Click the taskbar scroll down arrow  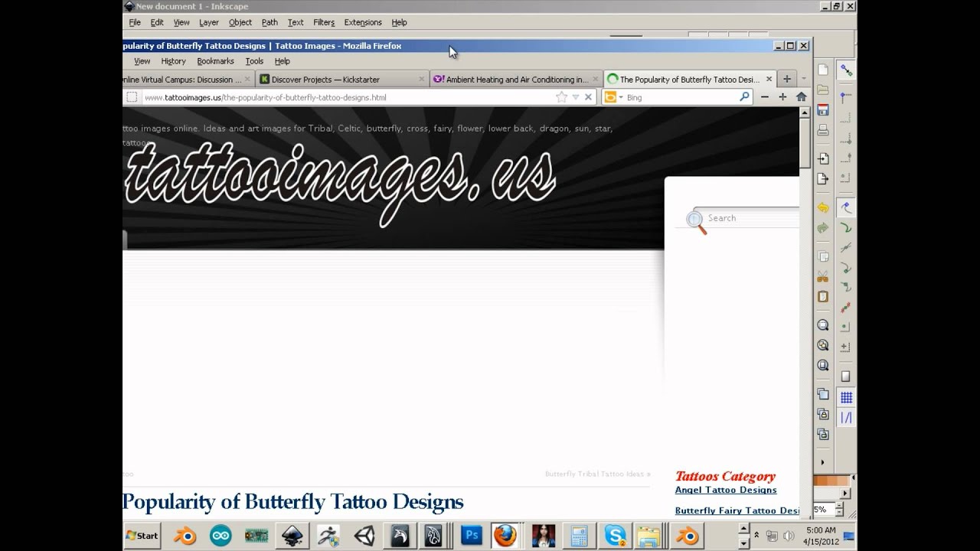[x=743, y=543]
